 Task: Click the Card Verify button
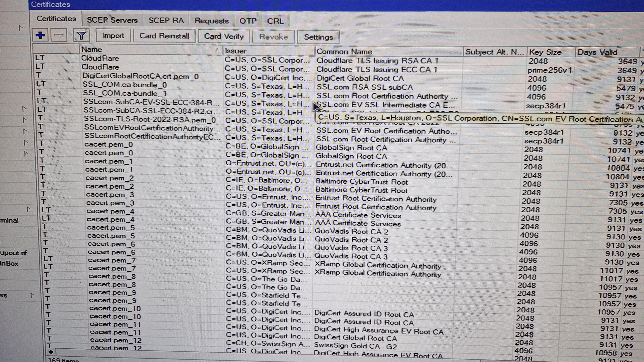pyautogui.click(x=224, y=36)
